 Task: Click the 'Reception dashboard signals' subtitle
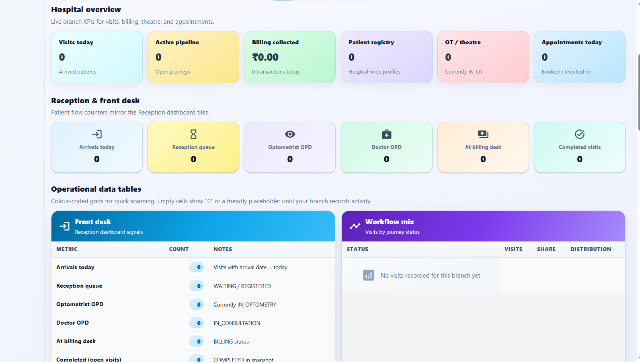[x=109, y=232]
